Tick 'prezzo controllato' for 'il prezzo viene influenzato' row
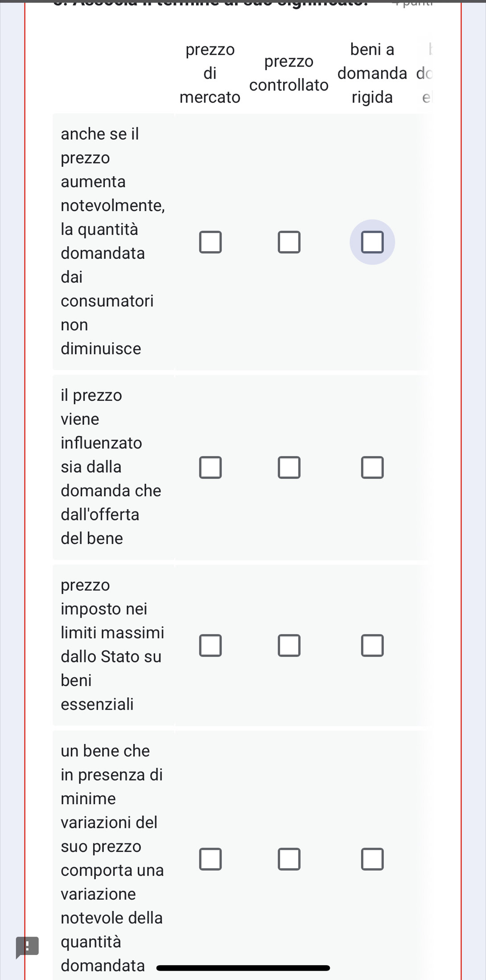Screen dimensions: 486x980 pyautogui.click(x=289, y=467)
